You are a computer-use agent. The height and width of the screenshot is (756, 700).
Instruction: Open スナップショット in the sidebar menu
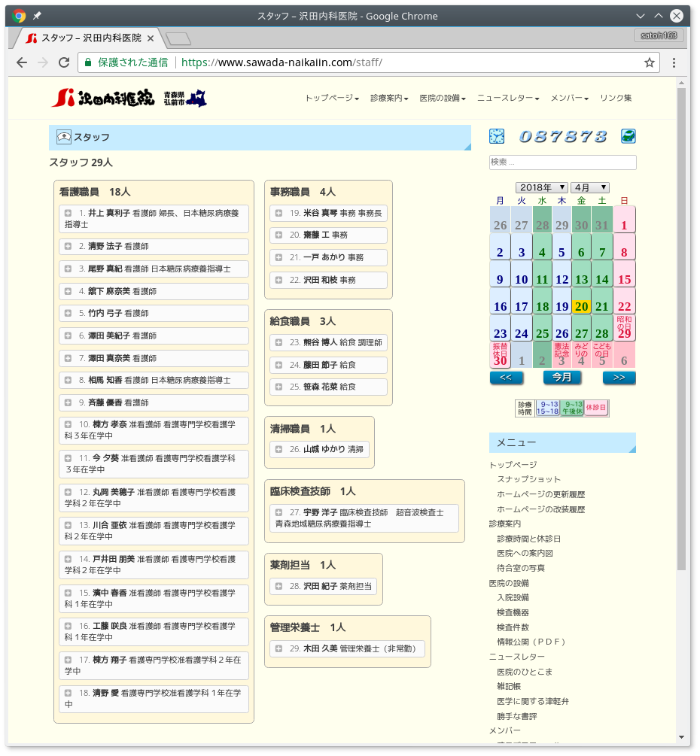click(528, 479)
